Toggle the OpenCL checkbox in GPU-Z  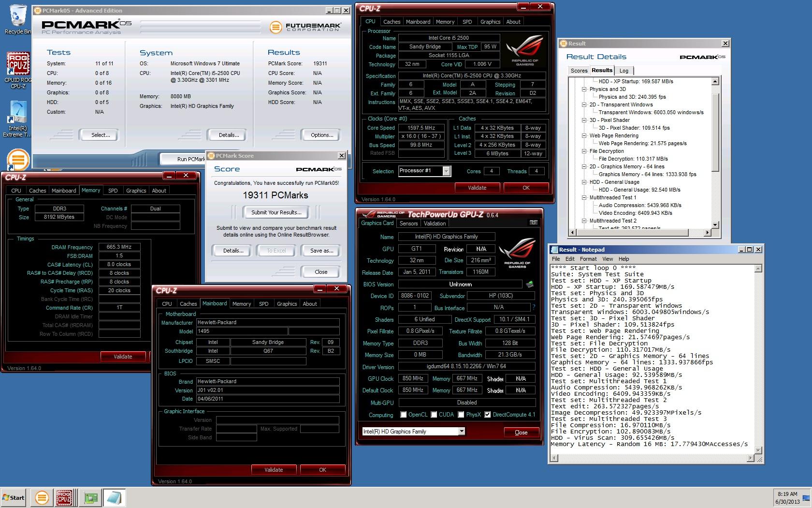403,415
